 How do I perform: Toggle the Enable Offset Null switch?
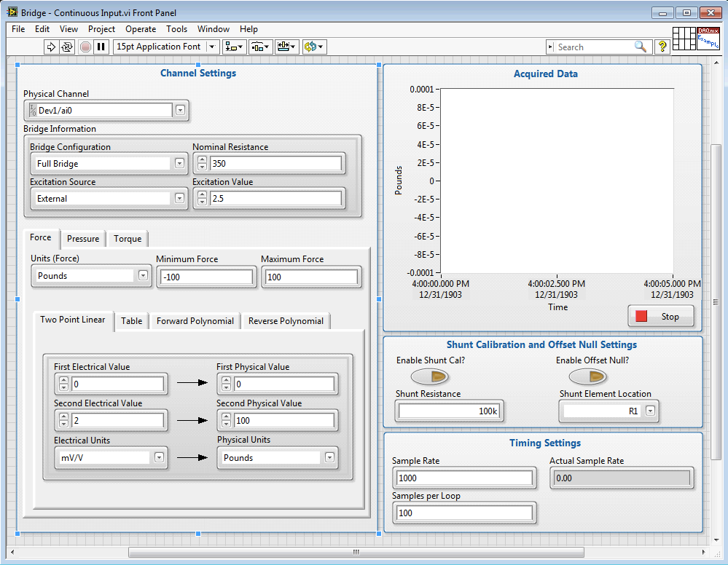[587, 376]
